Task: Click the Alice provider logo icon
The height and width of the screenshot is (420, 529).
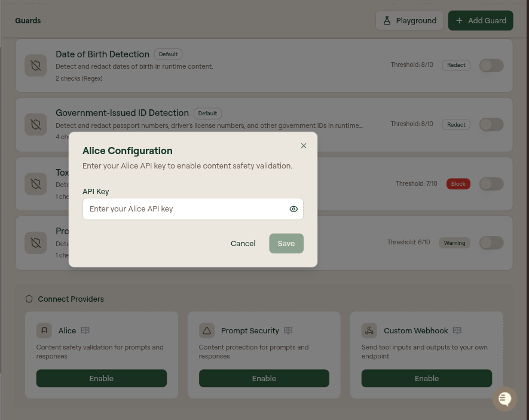Action: pos(44,330)
